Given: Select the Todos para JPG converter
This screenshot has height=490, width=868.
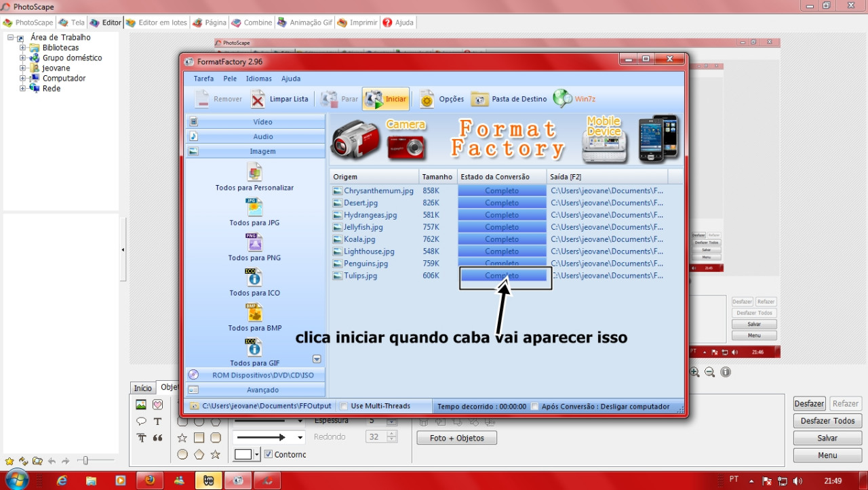Looking at the screenshot, I should point(254,207).
